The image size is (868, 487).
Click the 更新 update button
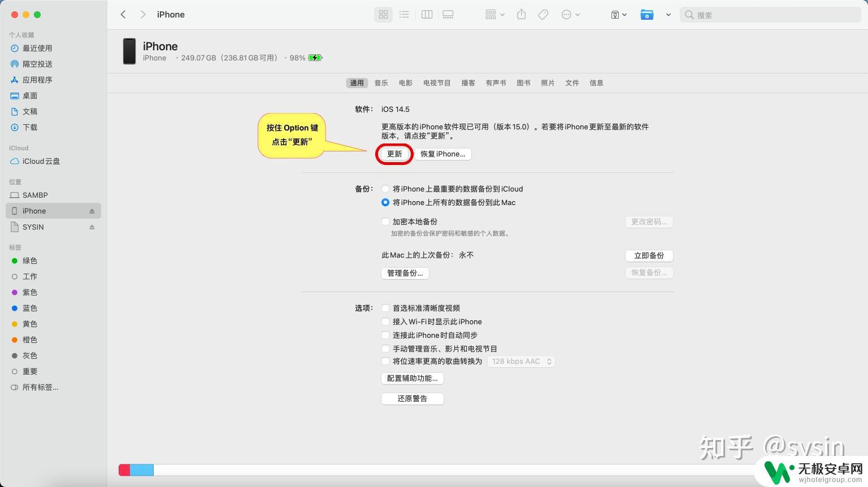click(394, 154)
